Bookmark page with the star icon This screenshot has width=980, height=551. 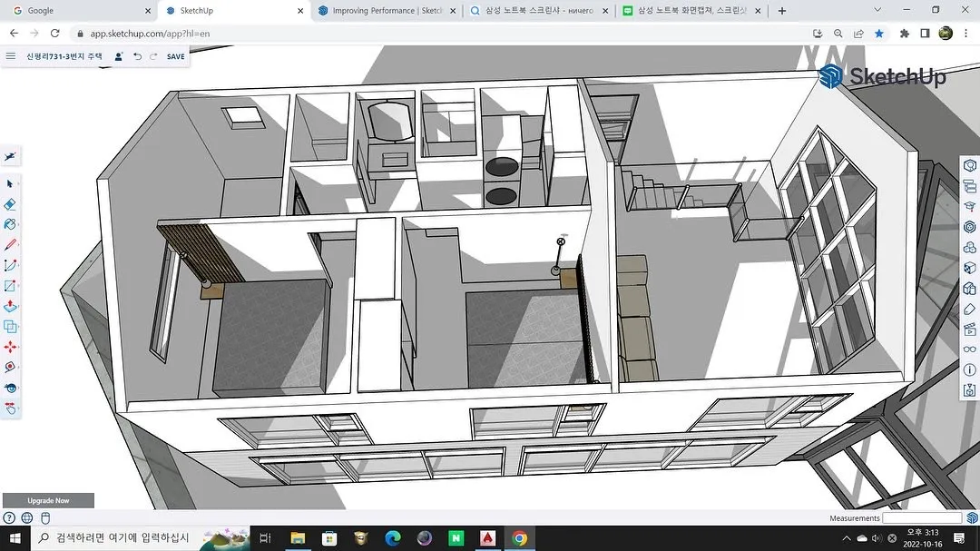tap(878, 33)
